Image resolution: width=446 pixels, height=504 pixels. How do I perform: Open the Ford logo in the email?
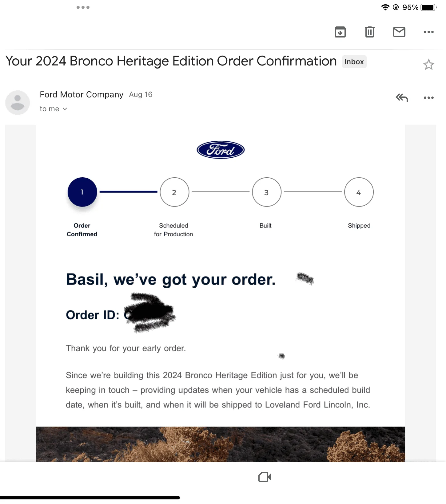click(221, 150)
